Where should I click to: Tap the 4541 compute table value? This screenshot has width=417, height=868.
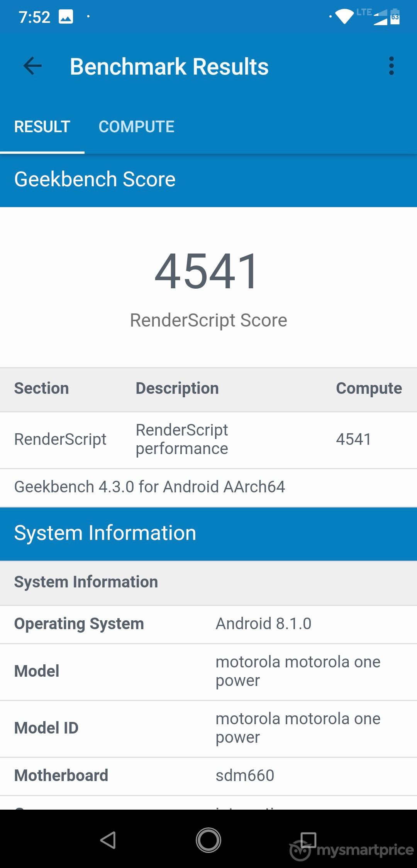(353, 439)
